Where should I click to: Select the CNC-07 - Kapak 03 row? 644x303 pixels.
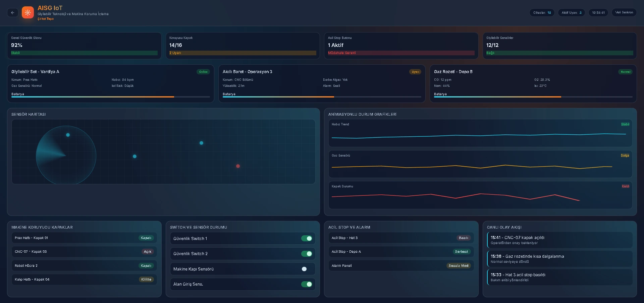[x=84, y=252]
